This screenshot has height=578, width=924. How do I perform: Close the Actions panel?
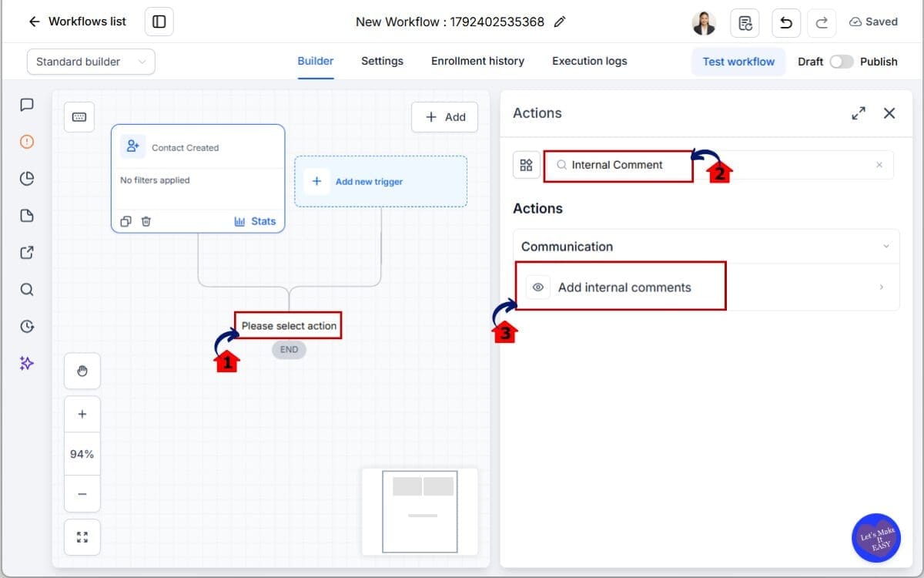point(889,113)
